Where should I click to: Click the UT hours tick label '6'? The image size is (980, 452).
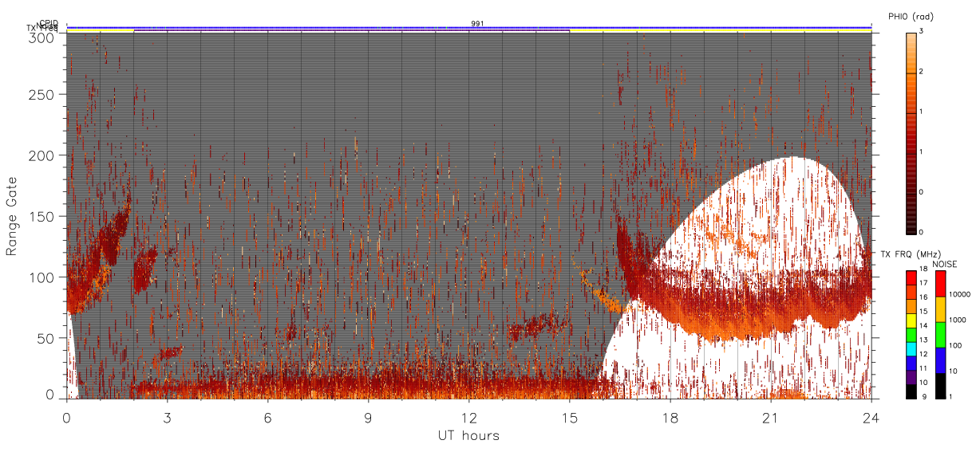click(x=268, y=417)
